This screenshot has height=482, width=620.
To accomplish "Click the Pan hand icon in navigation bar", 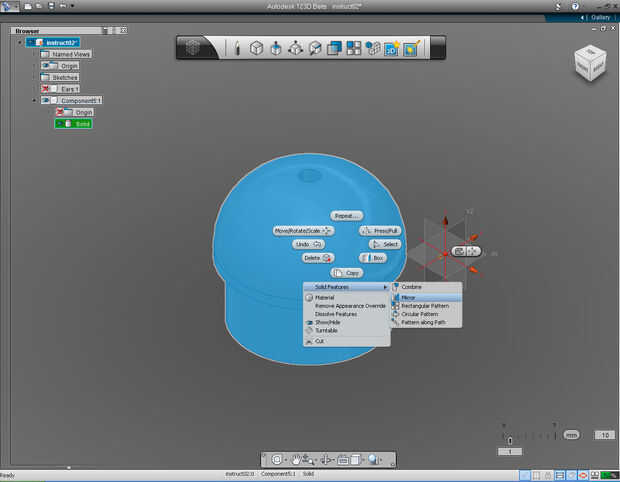I will click(x=297, y=460).
